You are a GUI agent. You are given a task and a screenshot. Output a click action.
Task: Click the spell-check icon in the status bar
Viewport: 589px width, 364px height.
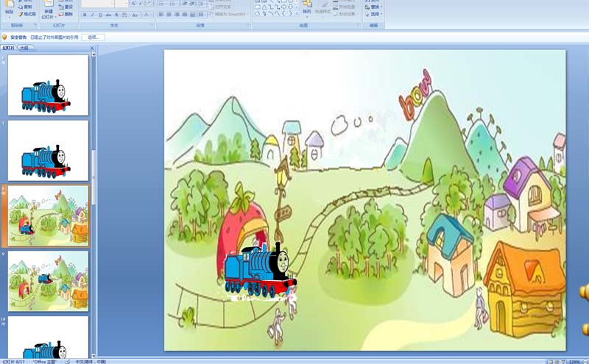(68, 362)
